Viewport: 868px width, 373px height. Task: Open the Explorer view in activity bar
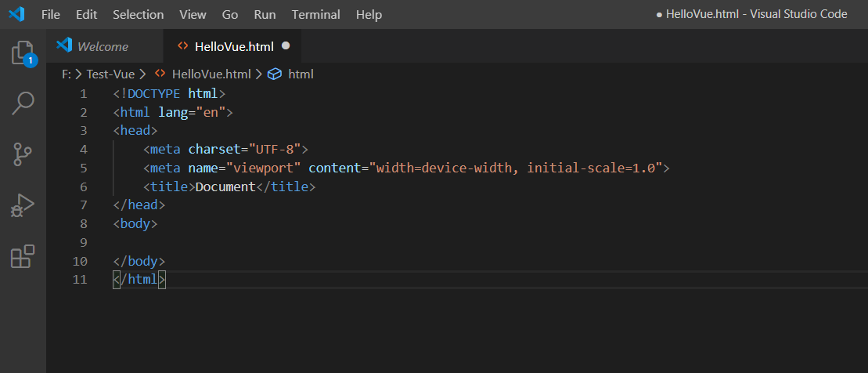[x=23, y=53]
